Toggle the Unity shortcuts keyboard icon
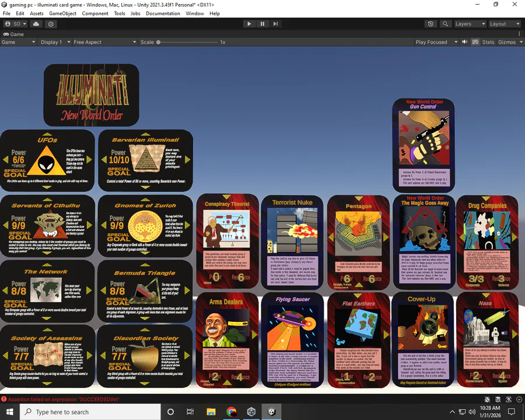The image size is (525, 420). [x=475, y=42]
